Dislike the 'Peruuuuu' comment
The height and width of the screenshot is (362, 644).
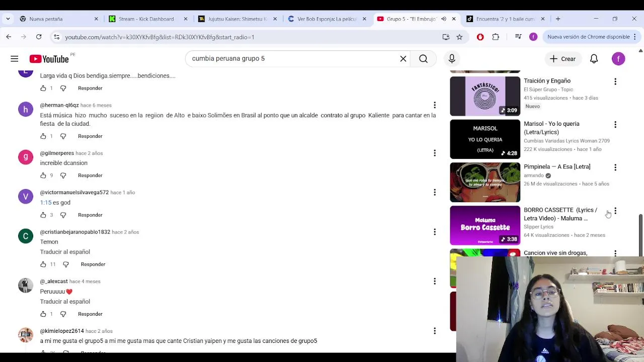63,314
